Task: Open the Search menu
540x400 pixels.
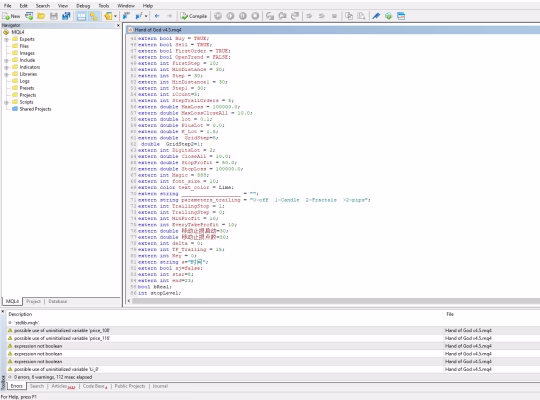Action: (x=43, y=6)
